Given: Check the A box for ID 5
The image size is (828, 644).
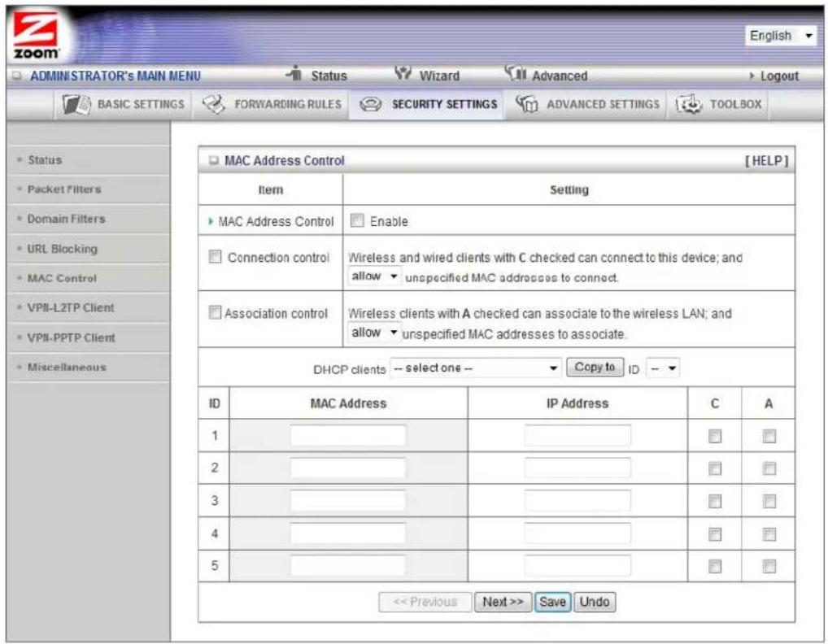Looking at the screenshot, I should 769,567.
